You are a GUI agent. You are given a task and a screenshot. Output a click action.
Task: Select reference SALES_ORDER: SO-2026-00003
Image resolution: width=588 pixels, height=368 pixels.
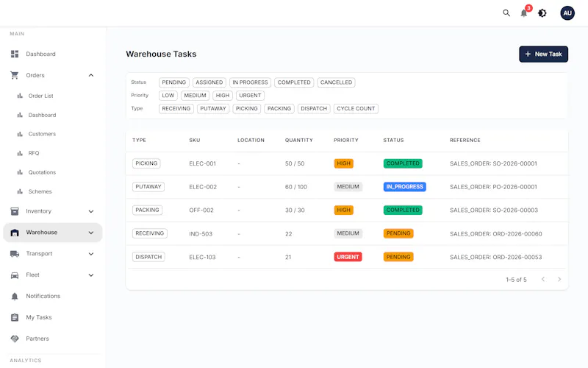[x=494, y=210]
